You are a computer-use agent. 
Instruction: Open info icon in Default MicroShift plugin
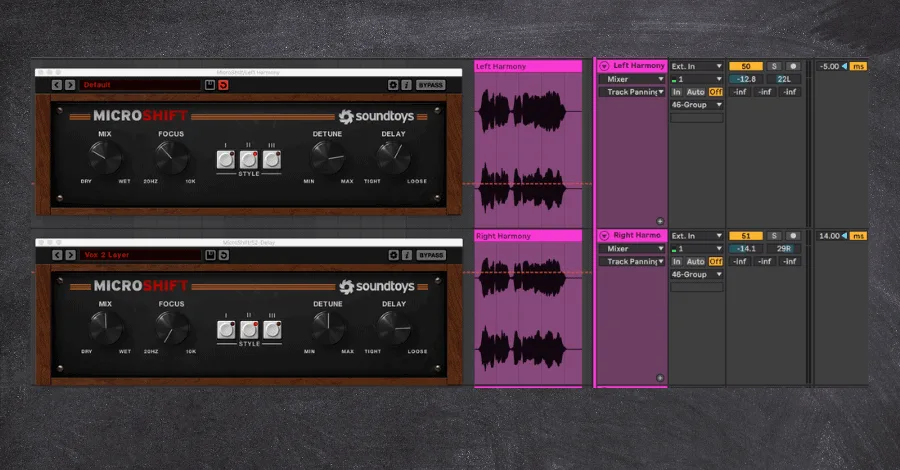[406, 85]
